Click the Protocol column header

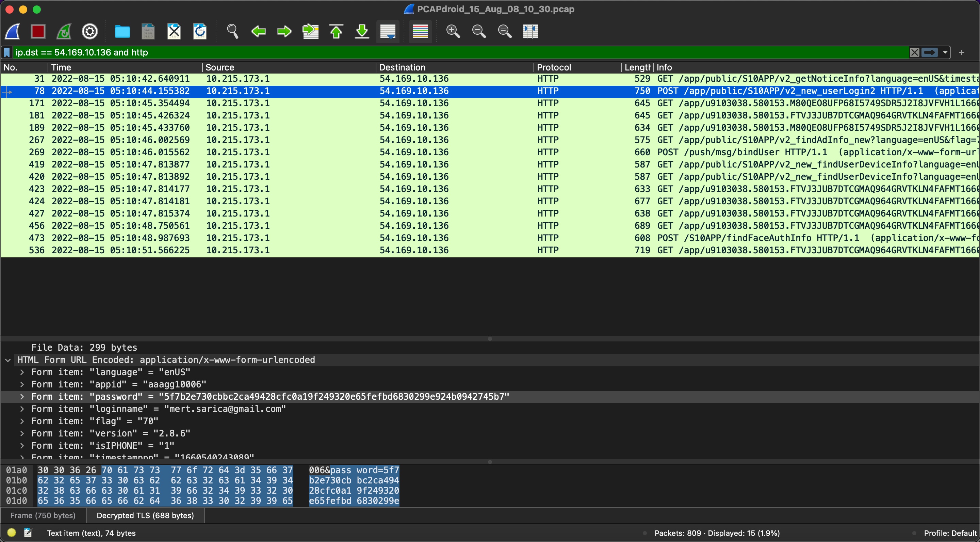click(x=577, y=67)
